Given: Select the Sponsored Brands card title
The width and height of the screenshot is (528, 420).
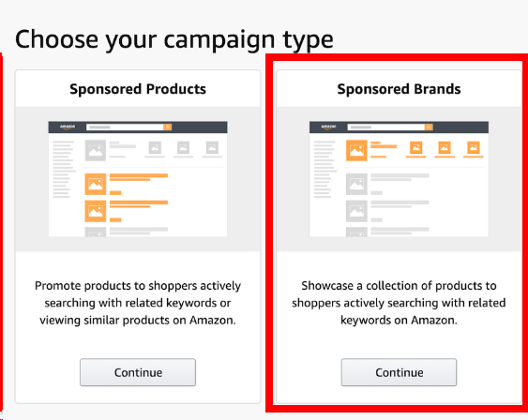Looking at the screenshot, I should (x=399, y=89).
